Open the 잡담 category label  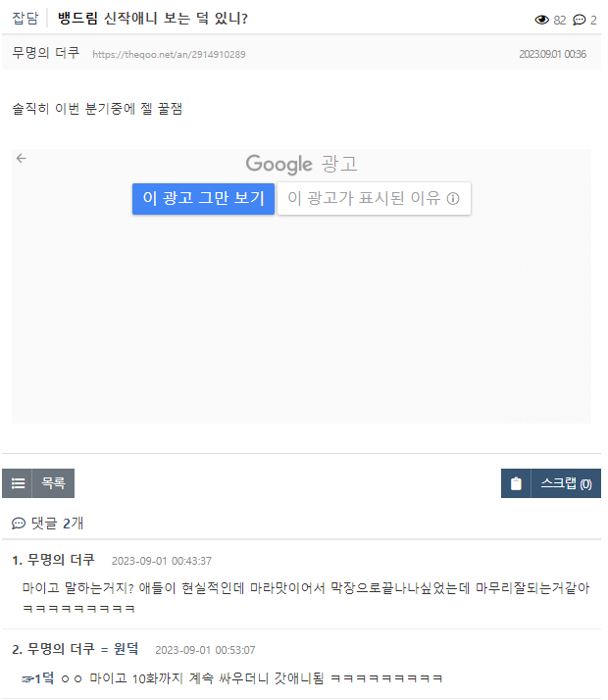(25, 19)
